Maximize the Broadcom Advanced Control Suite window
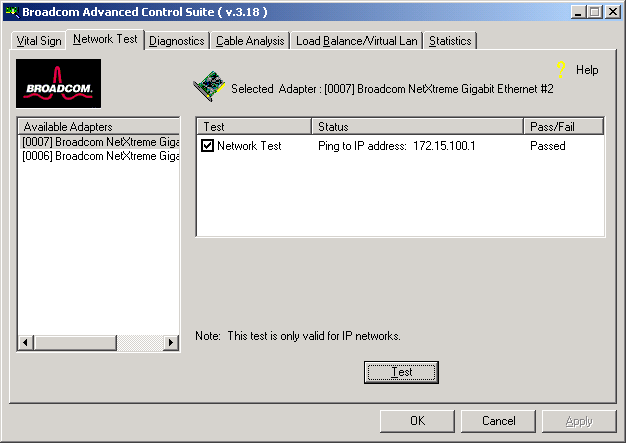The image size is (626, 443). point(594,12)
